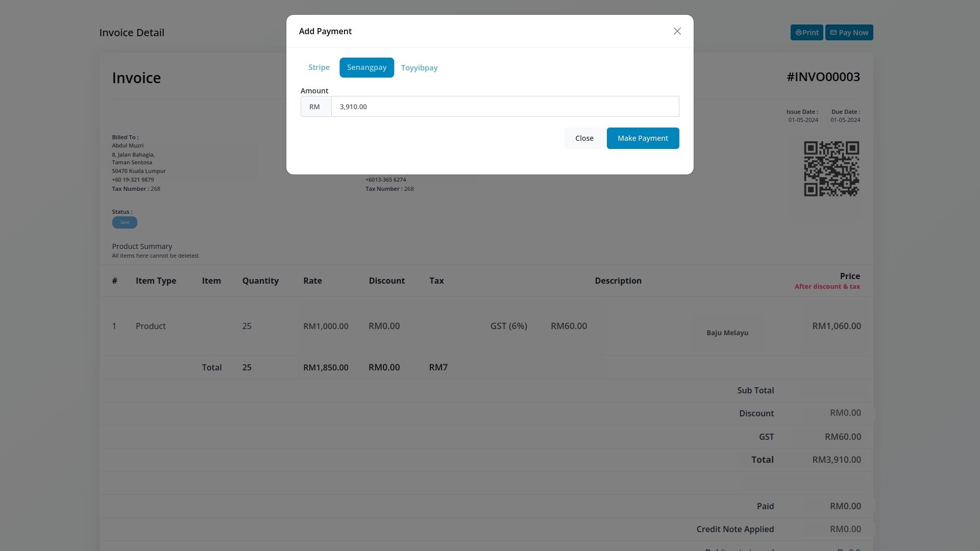Click the Total amount RM3,910.00

pyautogui.click(x=836, y=460)
